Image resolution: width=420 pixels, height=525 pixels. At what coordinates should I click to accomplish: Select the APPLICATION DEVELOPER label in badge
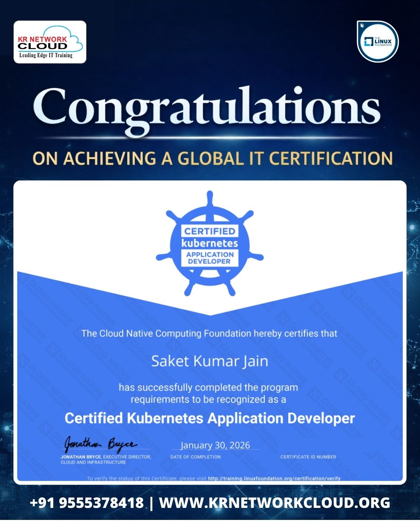[x=210, y=258]
